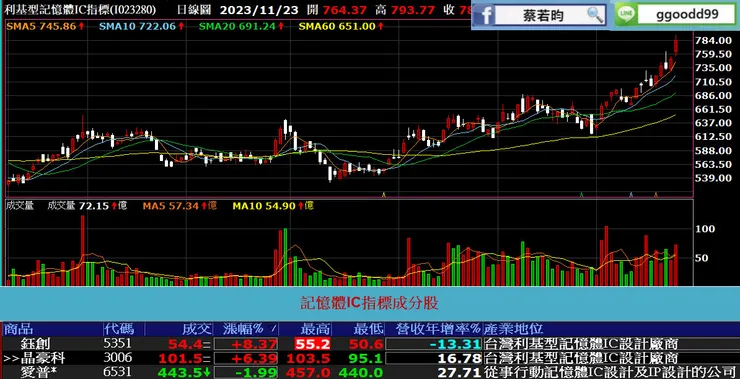Click the latest red candlestick near 784

click(x=676, y=45)
